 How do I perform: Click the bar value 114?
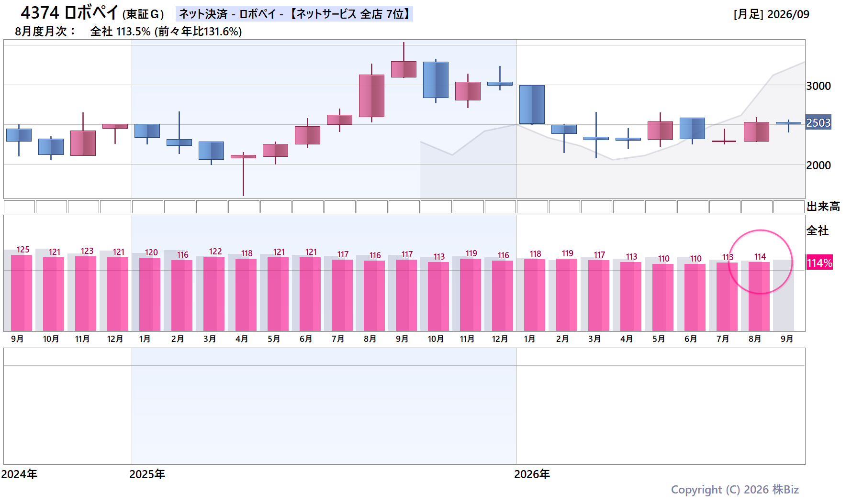(x=760, y=257)
